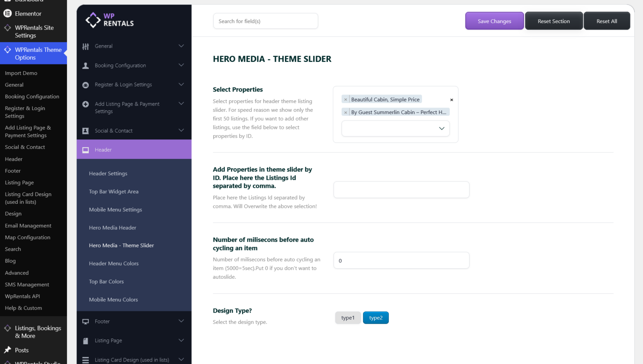Click the Register & Login Settings icon
The width and height of the screenshot is (643, 364).
tap(86, 85)
